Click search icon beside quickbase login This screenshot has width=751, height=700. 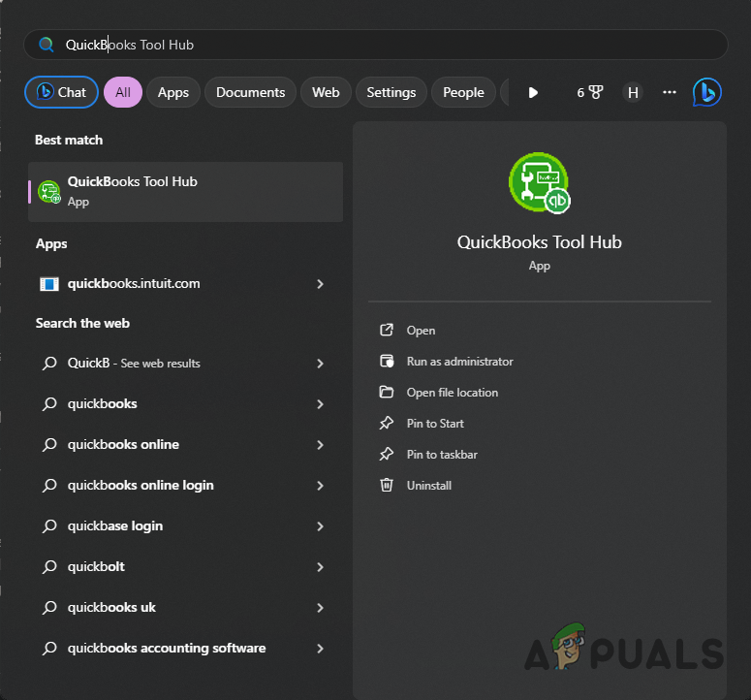point(49,526)
